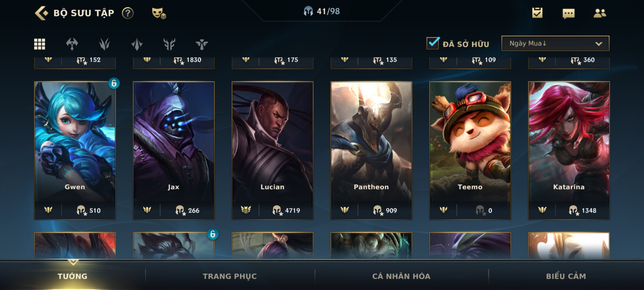The image size is (644, 290).
Task: Switch to the CÁ NHÂN HÓA tab
Action: tap(401, 276)
